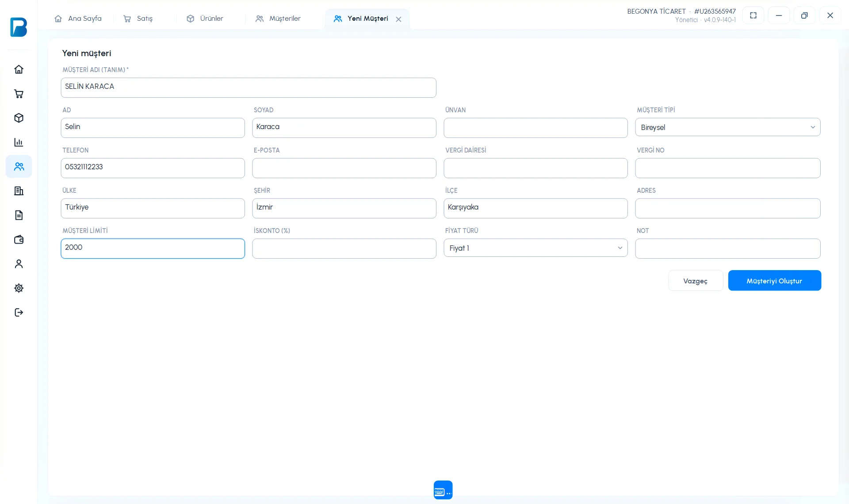
Task: Toggle the fullscreen icon in the title bar
Action: [753, 15]
